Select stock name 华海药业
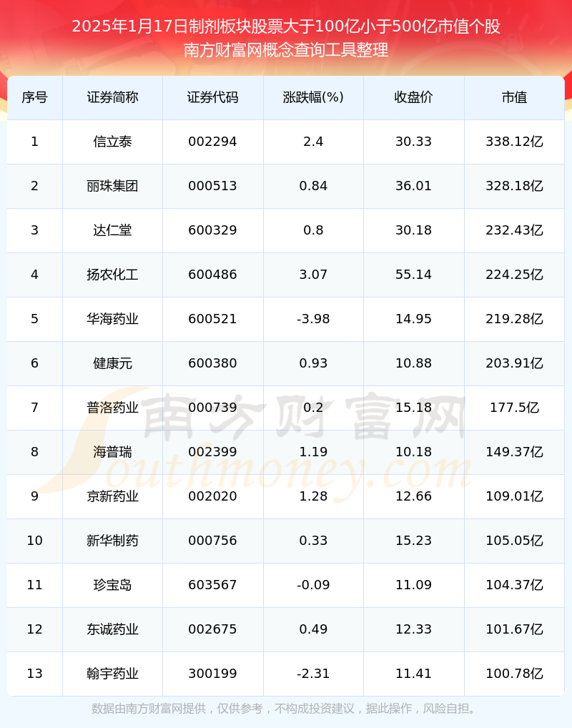 [x=112, y=319]
